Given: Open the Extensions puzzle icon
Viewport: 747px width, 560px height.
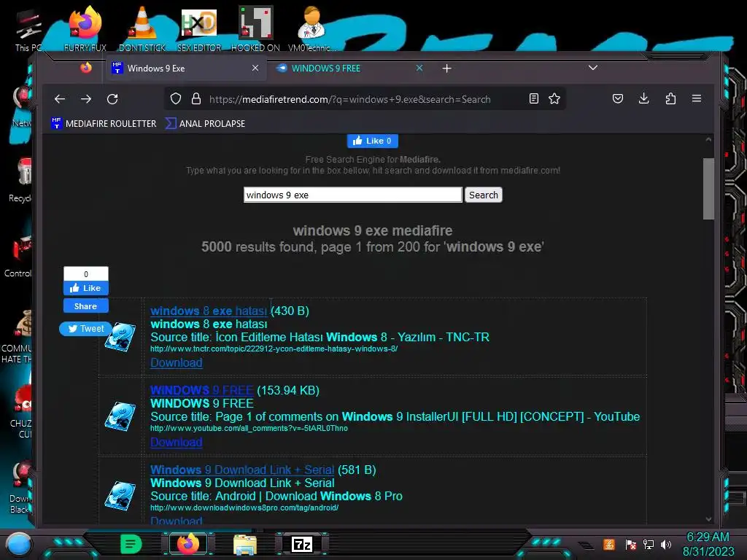Looking at the screenshot, I should 670,98.
